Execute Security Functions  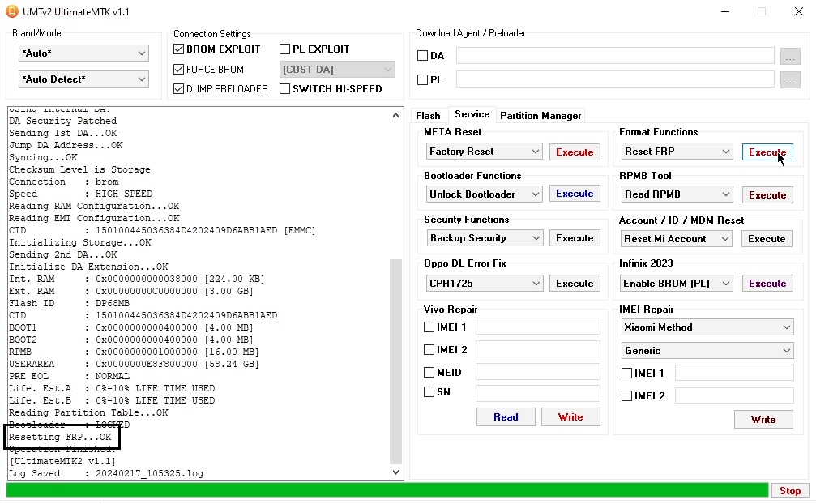pos(575,237)
